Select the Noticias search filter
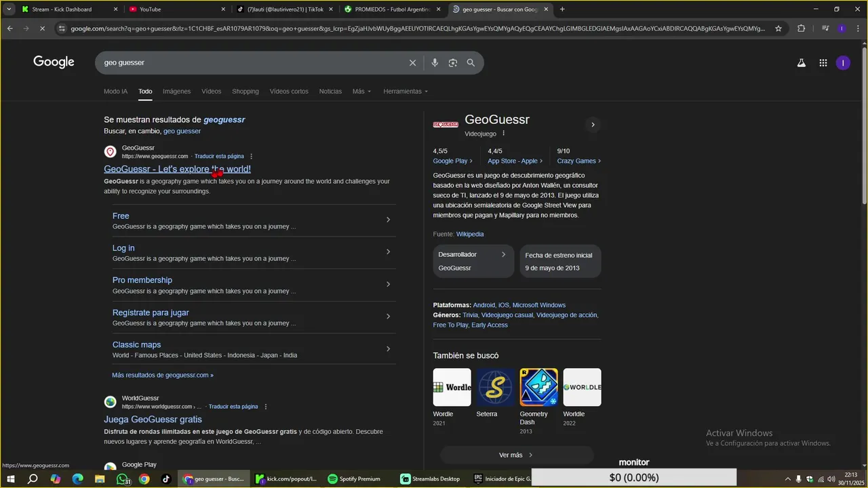The width and height of the screenshot is (868, 488). click(x=330, y=91)
